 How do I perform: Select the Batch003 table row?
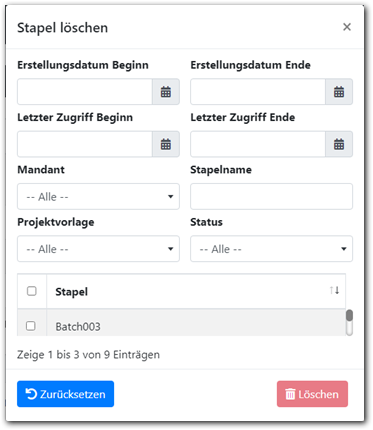click(x=182, y=323)
